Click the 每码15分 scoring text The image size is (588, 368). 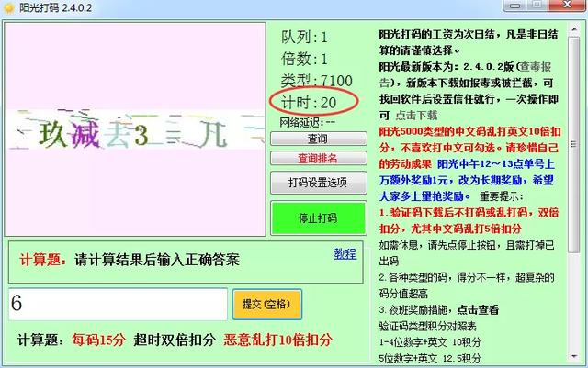click(x=98, y=340)
